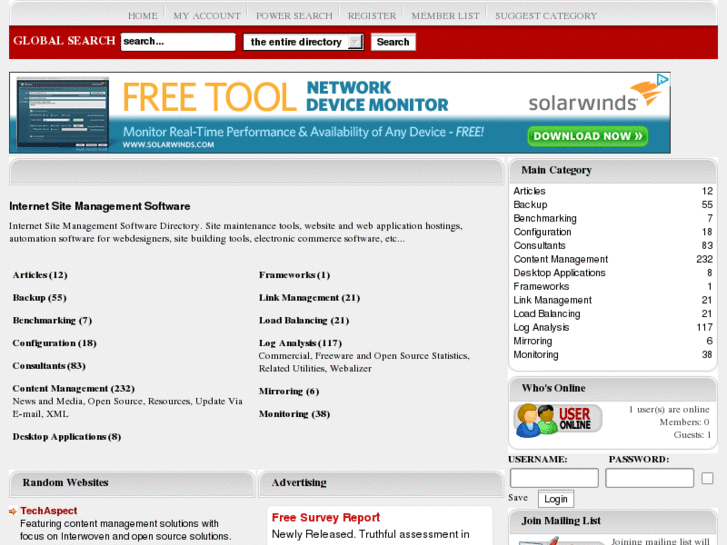
Task: Select Configuration in the Main Category sidebar
Action: pos(542,232)
